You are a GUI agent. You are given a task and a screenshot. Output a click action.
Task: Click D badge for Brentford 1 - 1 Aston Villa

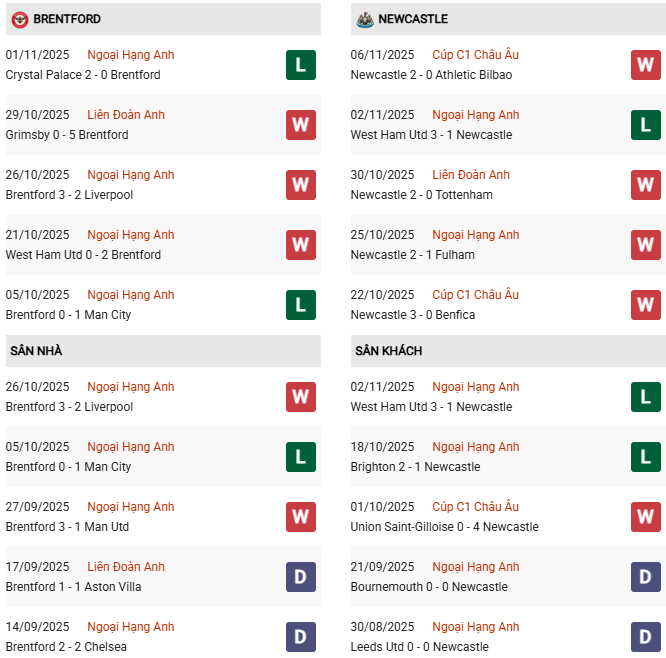300,577
